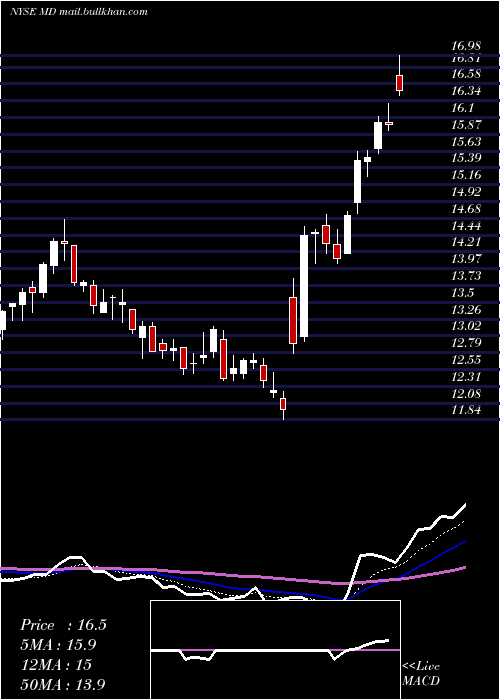Viewport: 500px width, 700px height.
Task: Click the 16.1 price axis label
Action: pyautogui.click(x=462, y=108)
